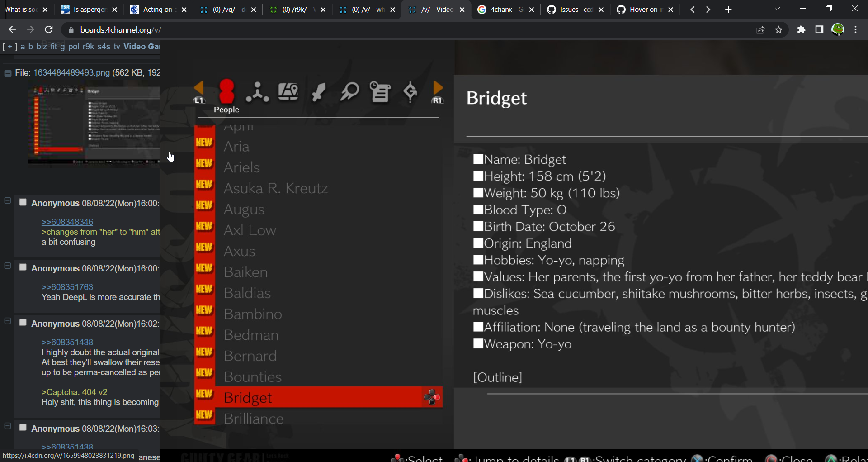Go back with the browser back arrow
Image resolution: width=868 pixels, height=462 pixels.
pyautogui.click(x=12, y=30)
